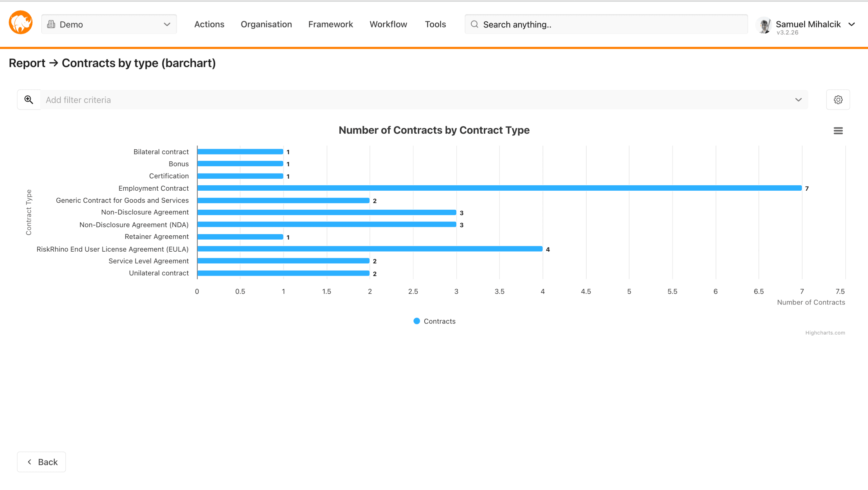Click the RiskRhino rhino logo
868x490 pixels.
point(21,23)
